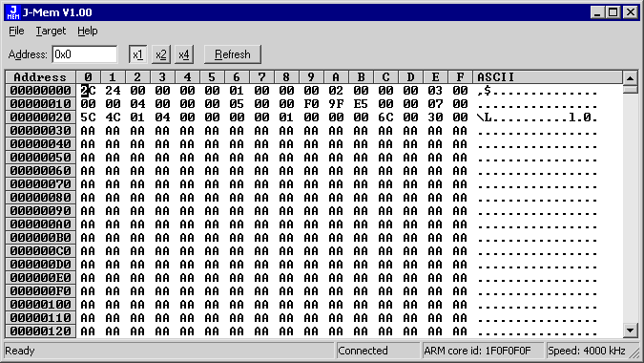The height and width of the screenshot is (363, 644).
Task: Select byte 03 in row 00000000
Action: click(x=435, y=91)
